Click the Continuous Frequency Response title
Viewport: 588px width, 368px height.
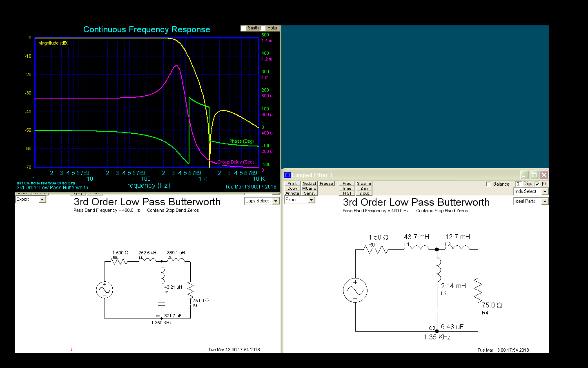(x=147, y=29)
